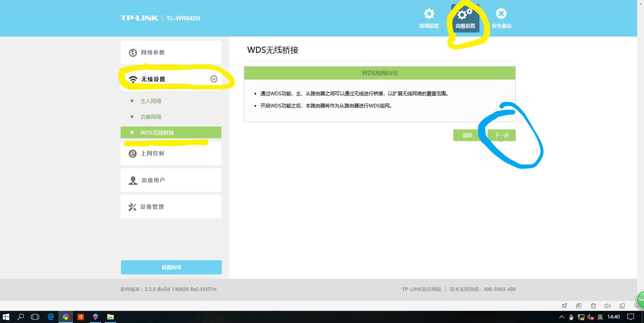Click the browser window-stack icon
Screen dimensions: 644x323
(622, 306)
